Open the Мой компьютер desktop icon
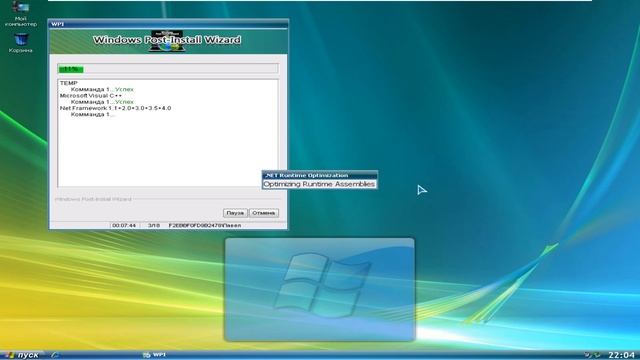640x360 pixels. [20, 13]
